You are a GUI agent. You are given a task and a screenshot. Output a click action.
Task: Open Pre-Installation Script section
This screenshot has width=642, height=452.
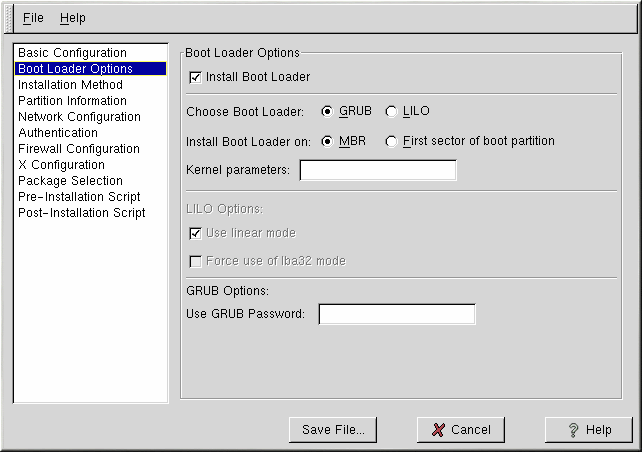click(79, 197)
